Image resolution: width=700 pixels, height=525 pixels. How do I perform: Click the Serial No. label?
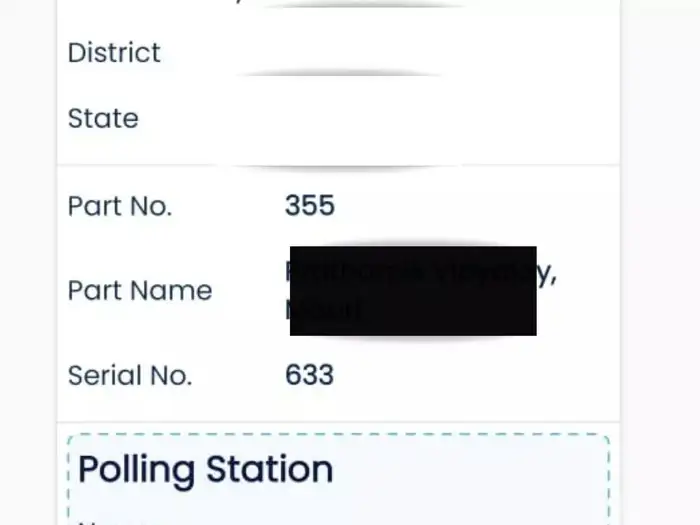click(x=130, y=376)
